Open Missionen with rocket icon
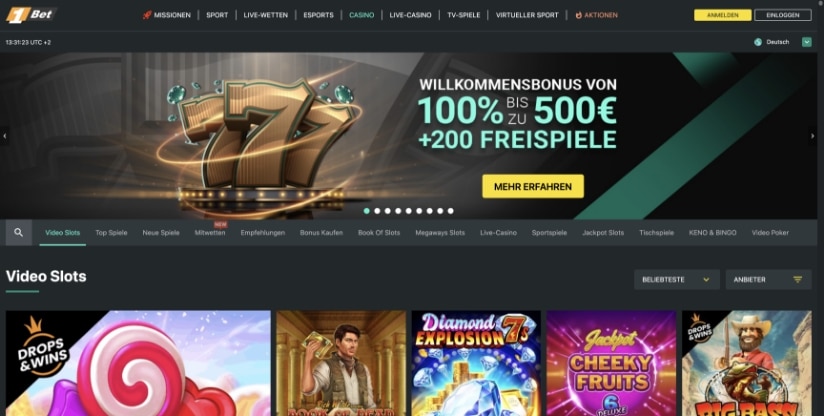 click(x=167, y=15)
